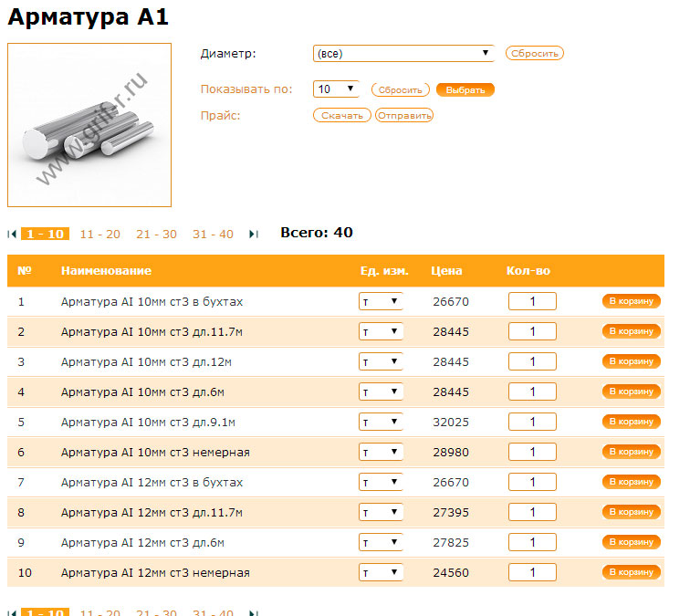Click the Кол-во column header
The height and width of the screenshot is (616, 690).
tap(528, 271)
